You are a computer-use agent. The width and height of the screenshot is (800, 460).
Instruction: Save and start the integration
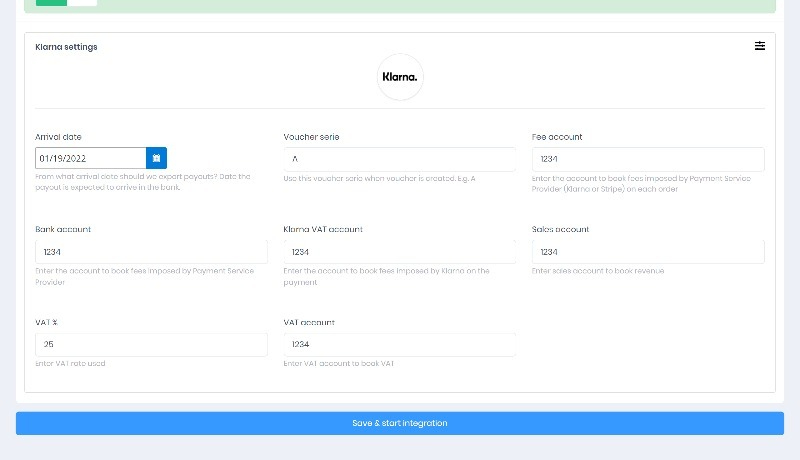[x=399, y=423]
